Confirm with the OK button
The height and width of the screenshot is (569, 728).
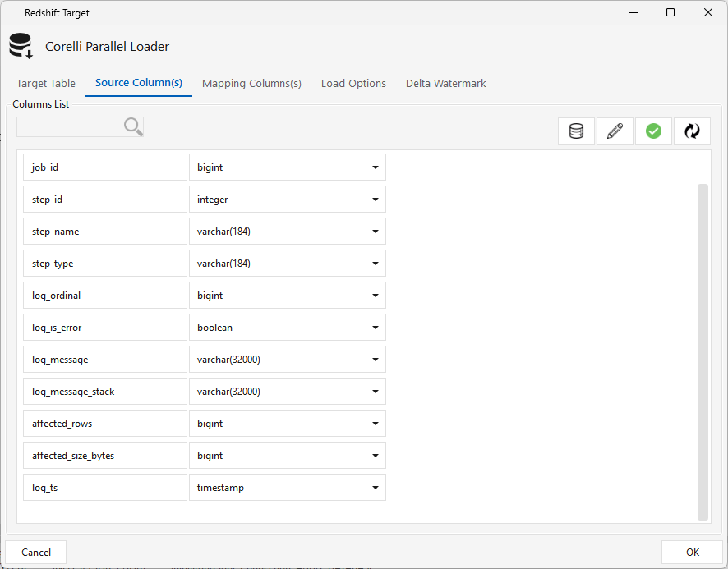tap(692, 553)
